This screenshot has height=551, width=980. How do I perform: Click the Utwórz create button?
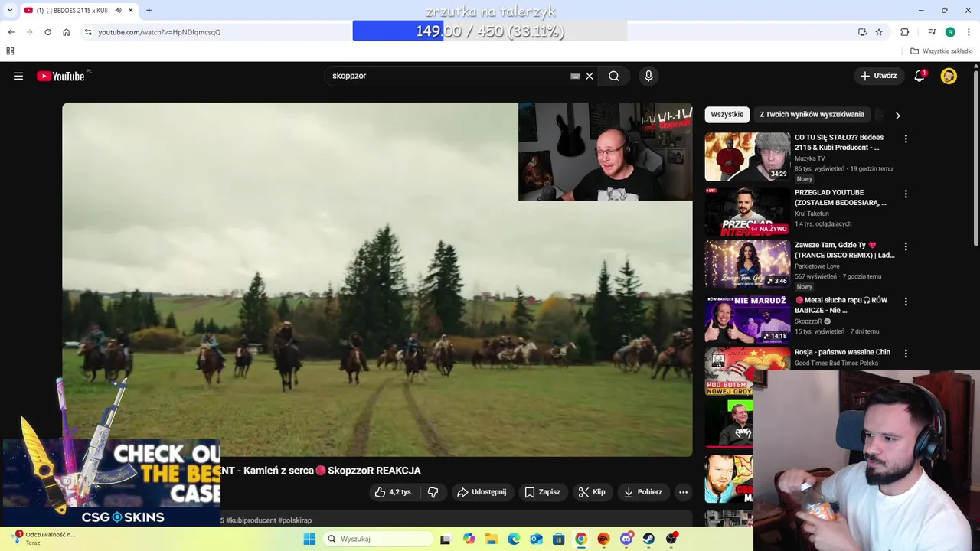point(879,76)
